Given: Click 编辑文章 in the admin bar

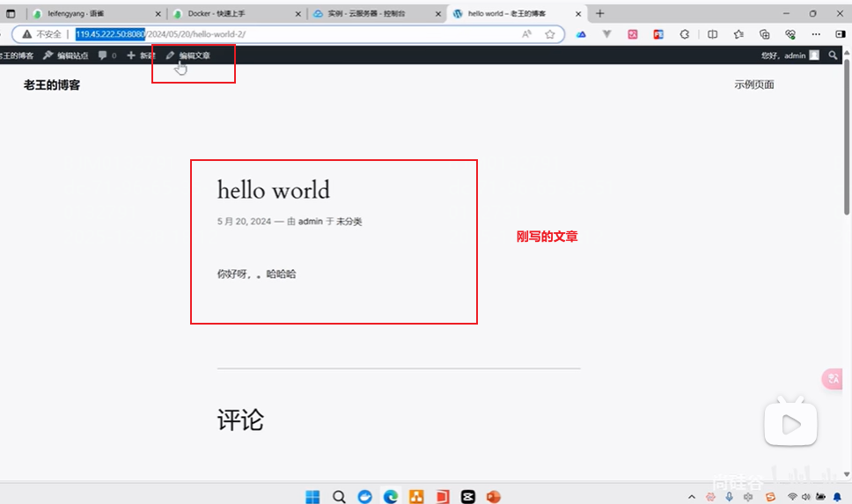Looking at the screenshot, I should (188, 55).
